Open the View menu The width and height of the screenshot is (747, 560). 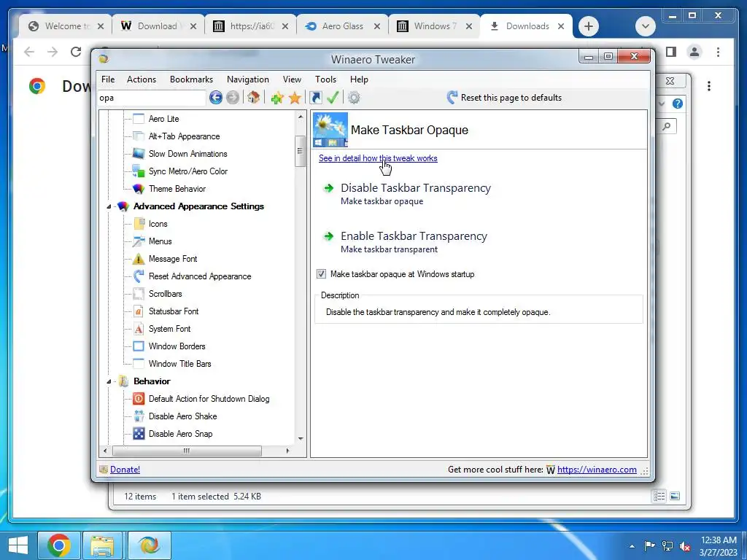[x=292, y=79]
